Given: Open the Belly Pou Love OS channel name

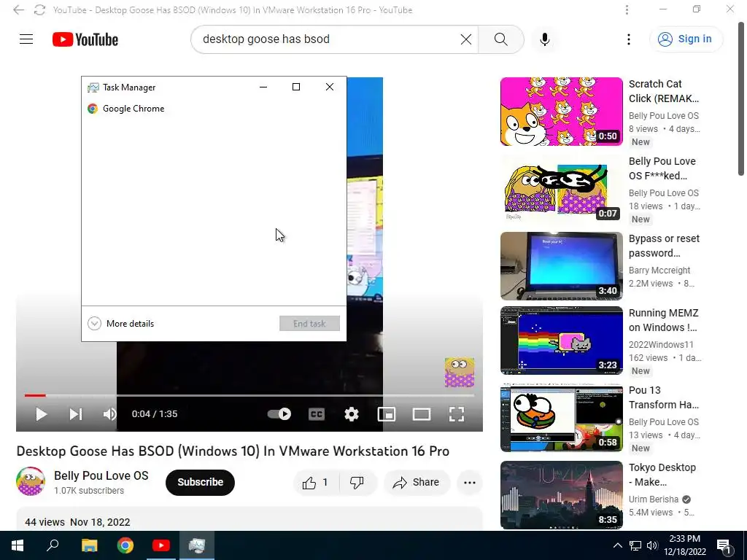Looking at the screenshot, I should point(101,475).
